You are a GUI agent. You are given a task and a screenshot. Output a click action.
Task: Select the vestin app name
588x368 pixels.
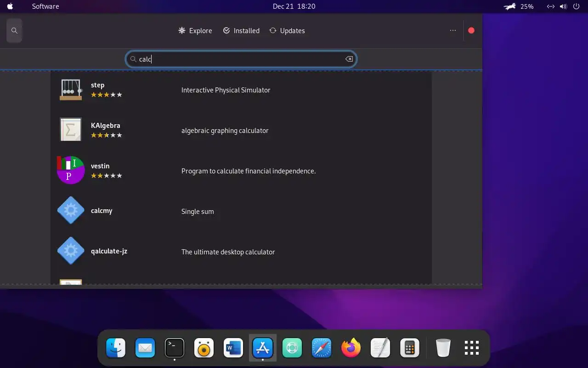point(100,166)
